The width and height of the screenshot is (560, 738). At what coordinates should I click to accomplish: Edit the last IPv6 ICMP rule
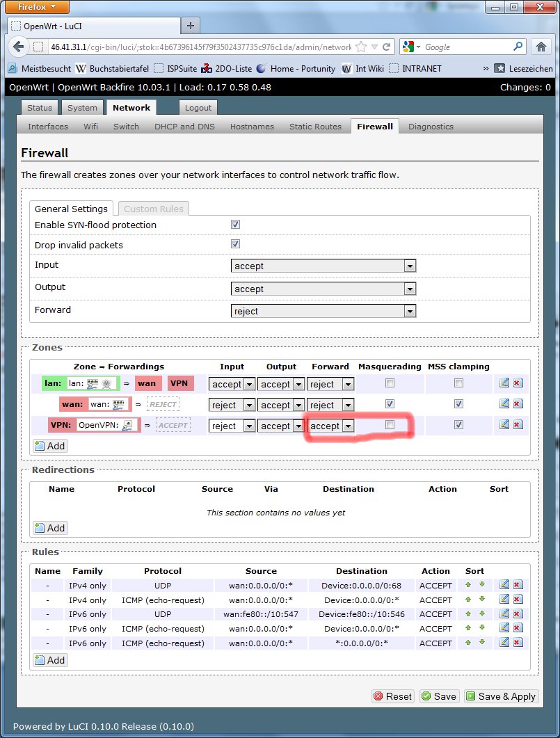[504, 643]
